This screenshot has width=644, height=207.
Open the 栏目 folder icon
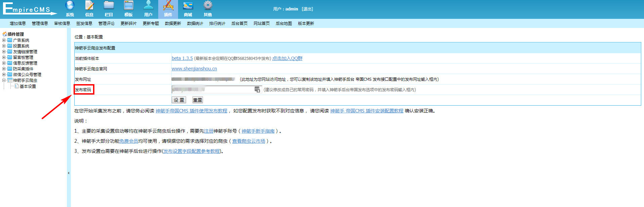point(109,6)
